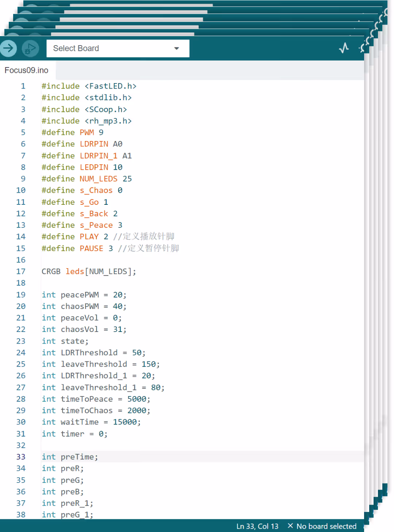Start debugging with the debug icon
The width and height of the screenshot is (394, 532).
pyautogui.click(x=30, y=48)
